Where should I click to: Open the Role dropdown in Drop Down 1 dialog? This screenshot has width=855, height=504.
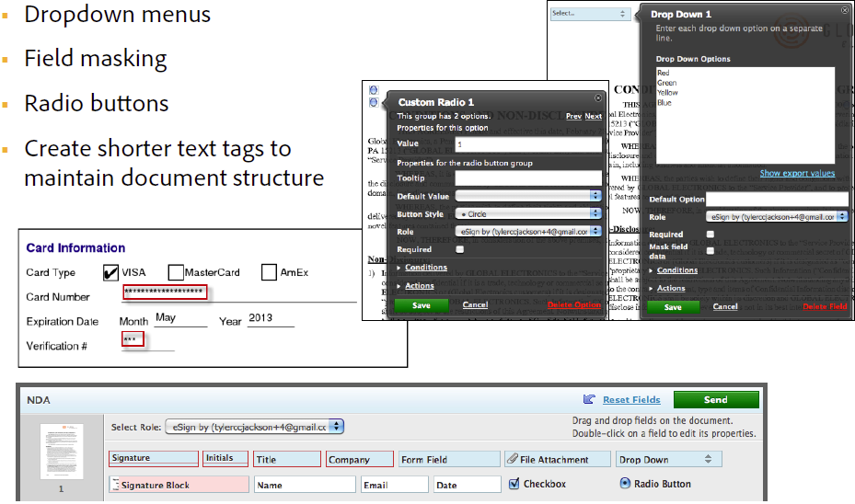pyautogui.click(x=777, y=217)
